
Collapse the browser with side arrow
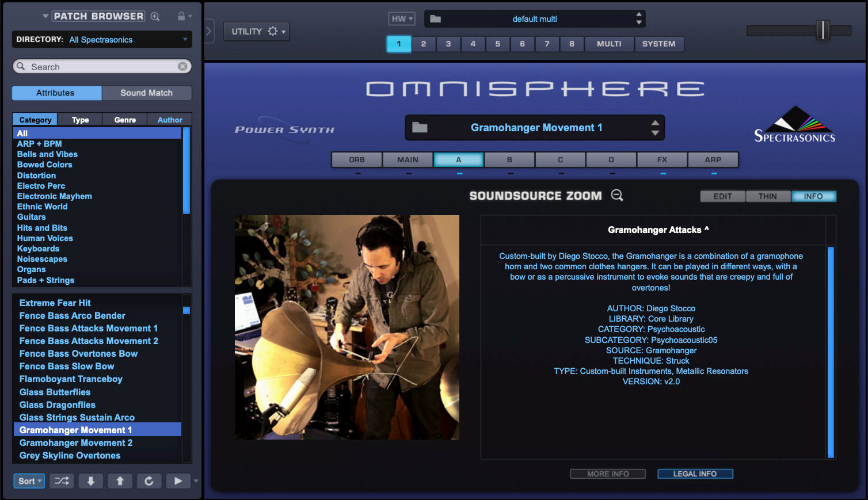(208, 31)
